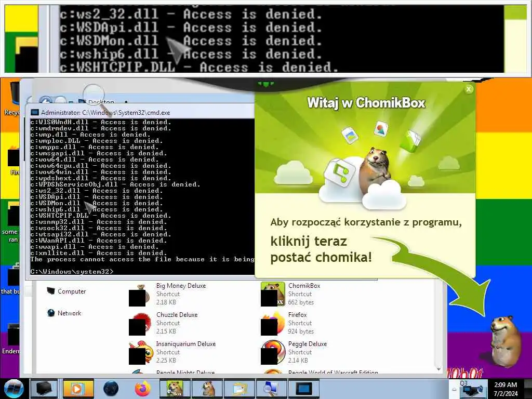This screenshot has height=399, width=532.
Task: Select the 'that bu' desktop icon
Action: click(11, 278)
